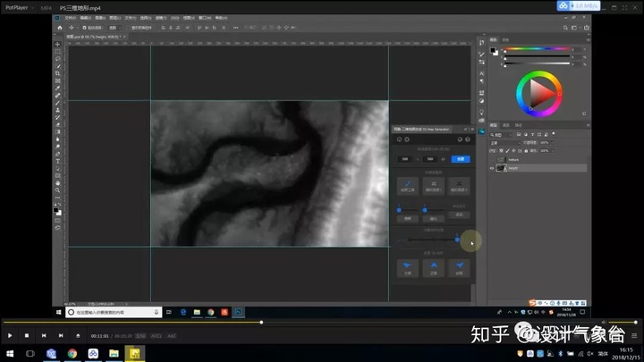Click the first width input showing 500
Image resolution: width=644 pixels, height=362 pixels.
(x=405, y=159)
